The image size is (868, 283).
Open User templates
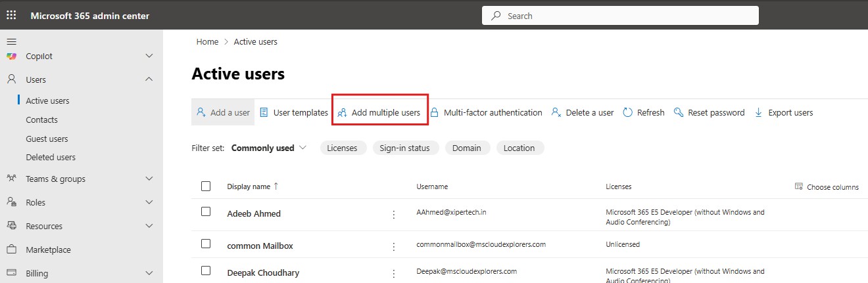coord(293,112)
